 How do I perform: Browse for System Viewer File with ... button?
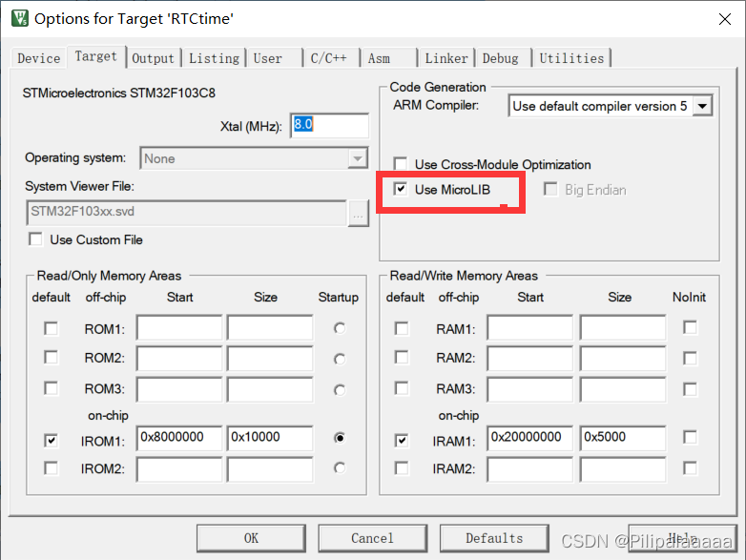(359, 214)
